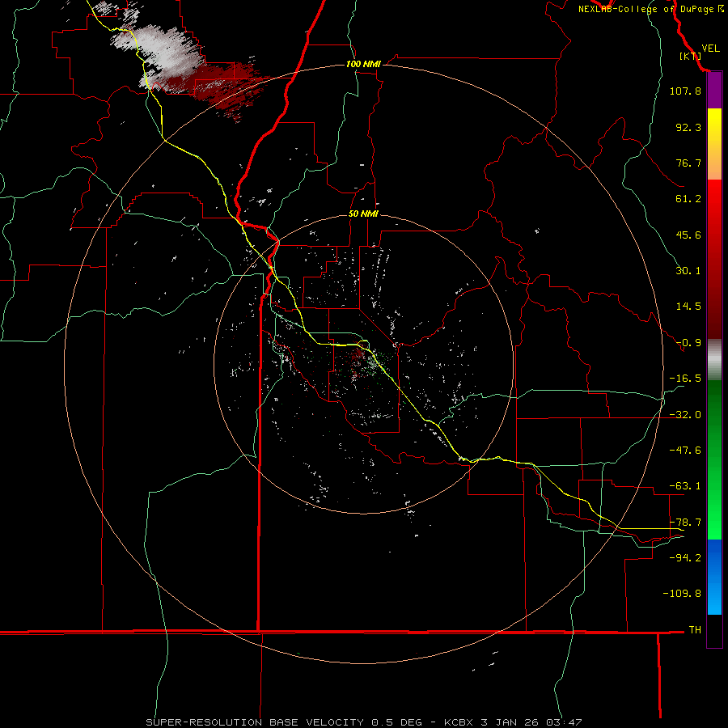Select the 107.8 scale value
The width and height of the screenshot is (728, 728).
click(x=685, y=91)
